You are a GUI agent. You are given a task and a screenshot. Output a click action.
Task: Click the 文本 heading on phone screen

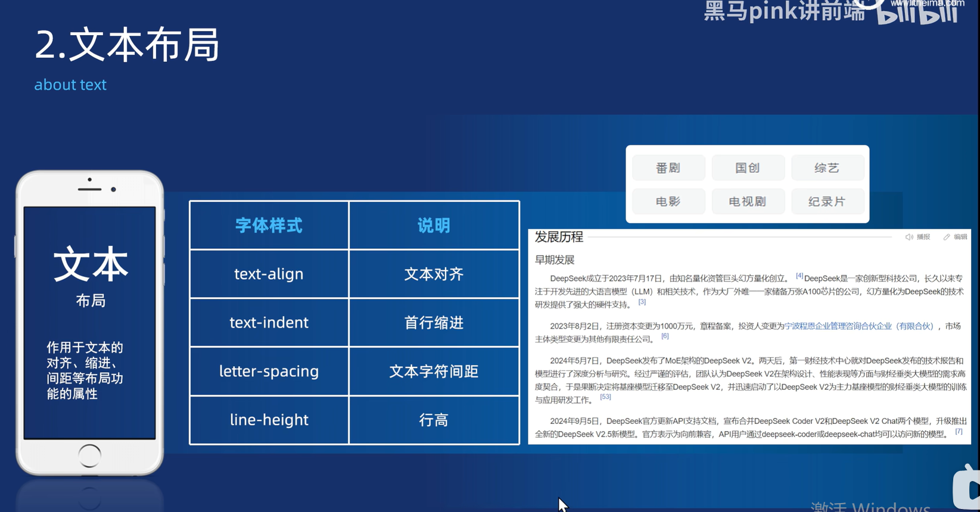coord(91,264)
